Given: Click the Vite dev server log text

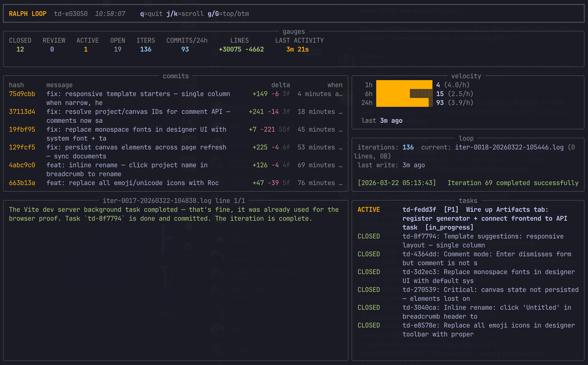Looking at the screenshot, I should [x=174, y=214].
